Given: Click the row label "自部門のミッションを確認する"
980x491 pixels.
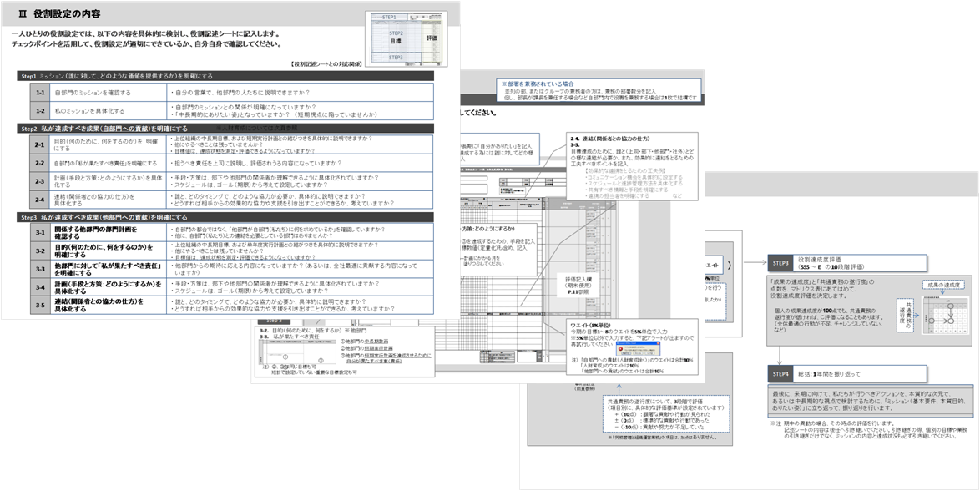Looking at the screenshot, I should (x=93, y=93).
